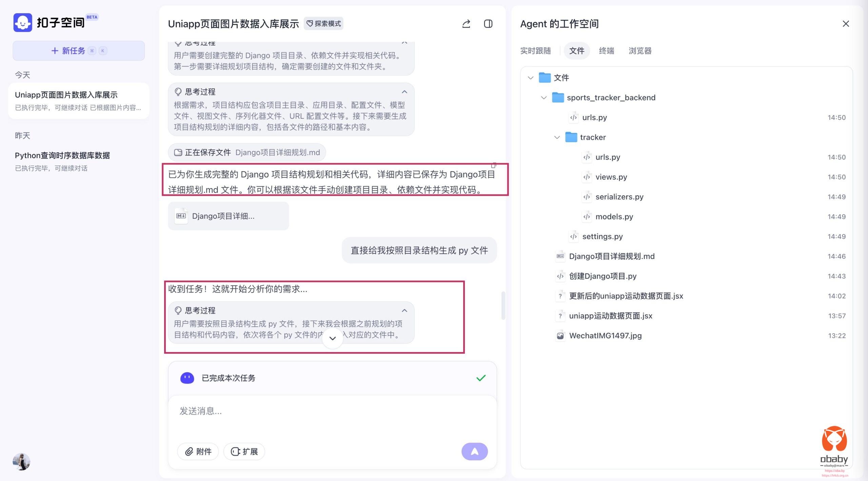Click the code icon beside serializers.py
The width and height of the screenshot is (868, 481).
[x=587, y=197]
